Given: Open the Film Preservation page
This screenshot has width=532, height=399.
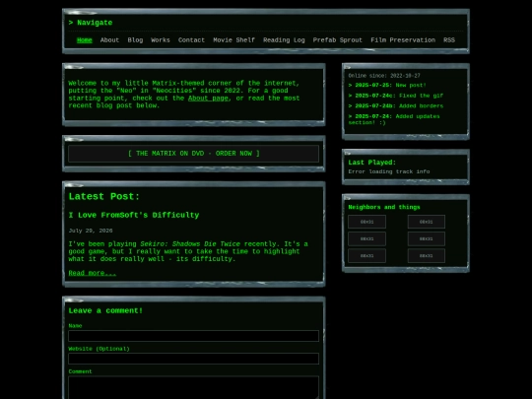Looking at the screenshot, I should (403, 40).
